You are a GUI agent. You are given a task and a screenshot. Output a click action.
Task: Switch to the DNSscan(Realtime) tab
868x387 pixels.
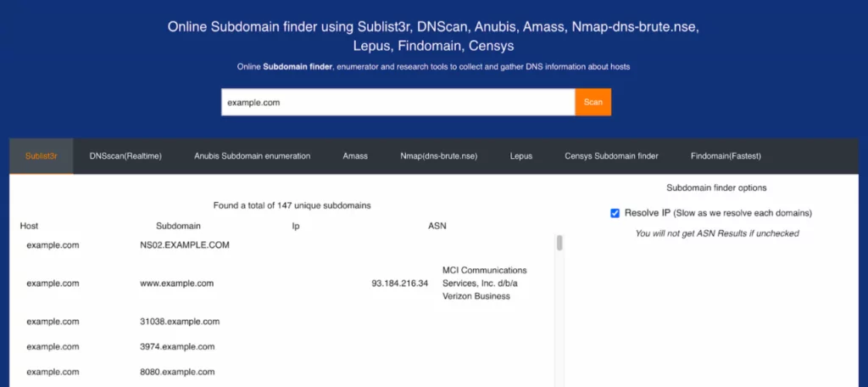125,156
